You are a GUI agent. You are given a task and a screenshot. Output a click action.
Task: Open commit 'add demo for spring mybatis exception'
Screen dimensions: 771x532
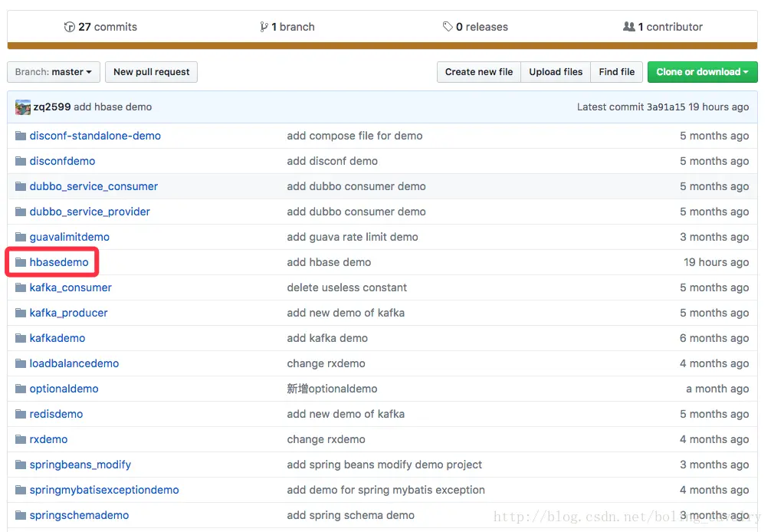386,490
